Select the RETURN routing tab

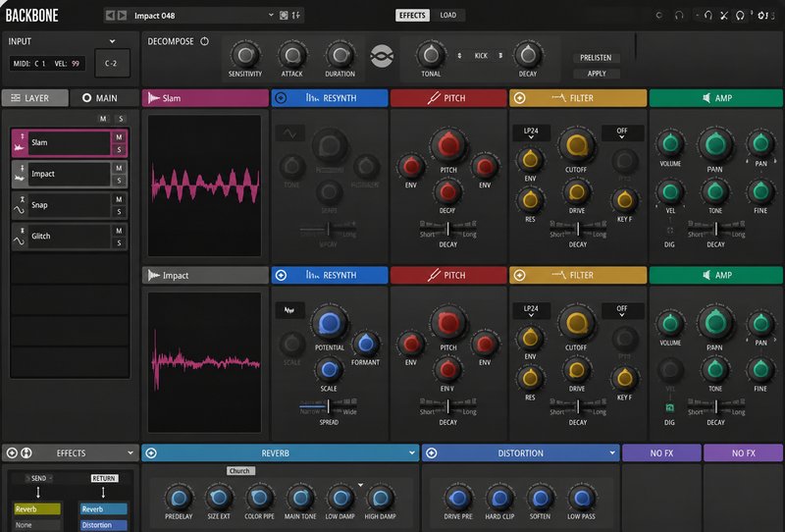coord(104,478)
